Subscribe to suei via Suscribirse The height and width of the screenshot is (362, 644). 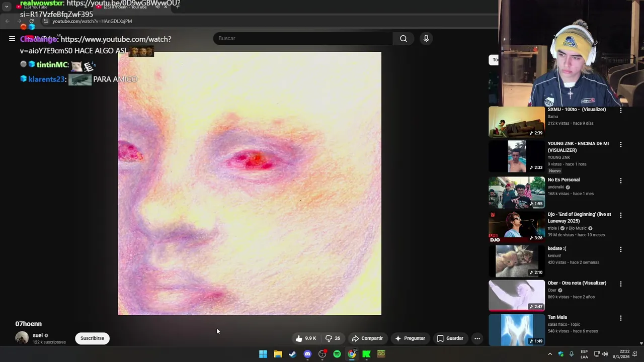[x=92, y=338]
